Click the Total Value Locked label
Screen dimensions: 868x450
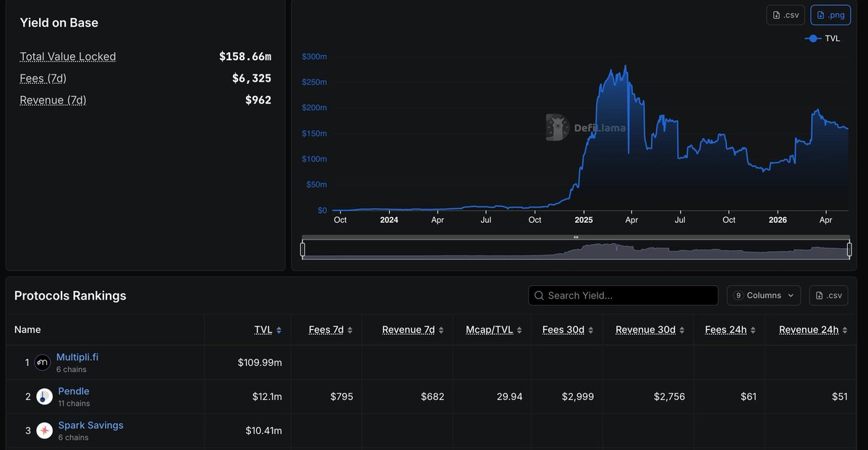coord(68,56)
